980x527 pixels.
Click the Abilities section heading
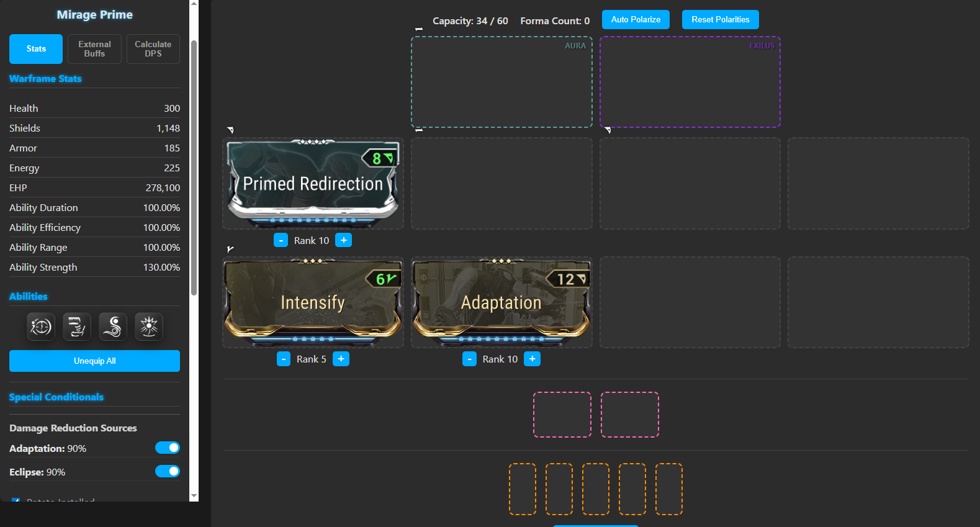tap(29, 297)
